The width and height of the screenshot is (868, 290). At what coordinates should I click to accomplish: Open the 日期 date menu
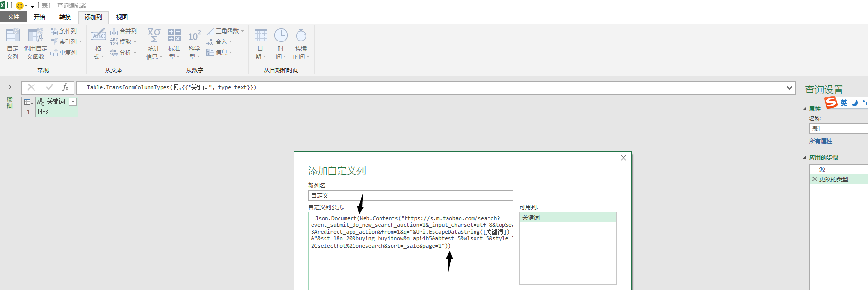click(x=260, y=43)
